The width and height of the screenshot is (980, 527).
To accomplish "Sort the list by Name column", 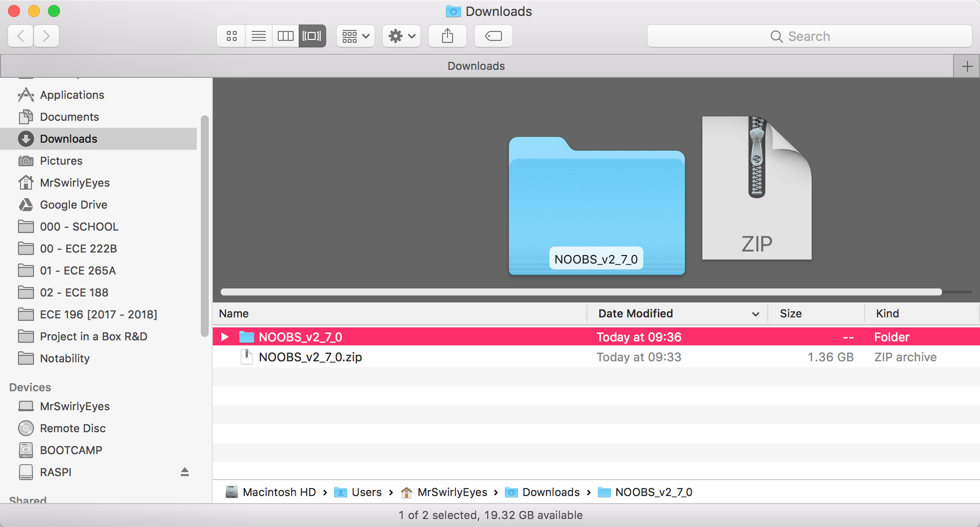I will [234, 313].
